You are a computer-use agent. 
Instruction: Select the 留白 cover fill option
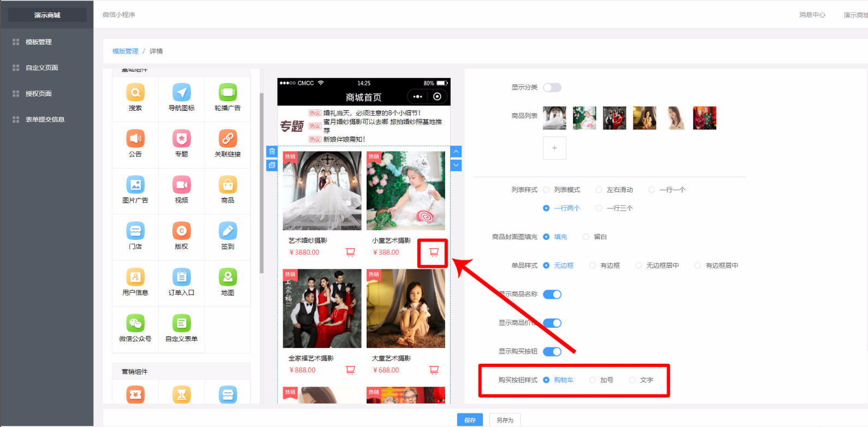click(595, 237)
